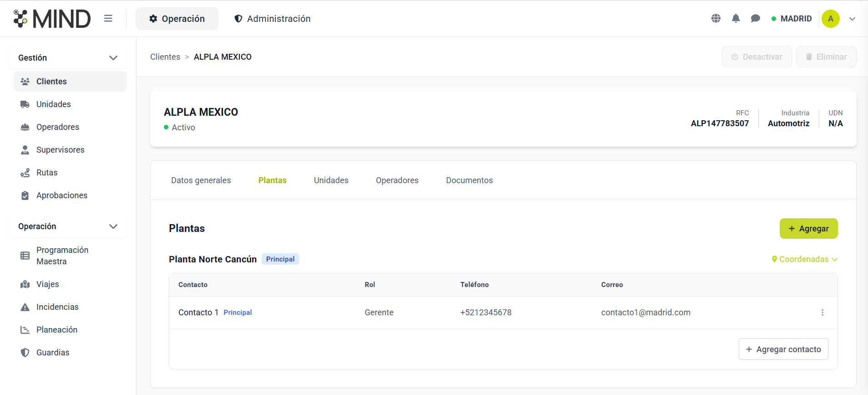Click the UDN value N/A
868x395 pixels.
(x=836, y=123)
